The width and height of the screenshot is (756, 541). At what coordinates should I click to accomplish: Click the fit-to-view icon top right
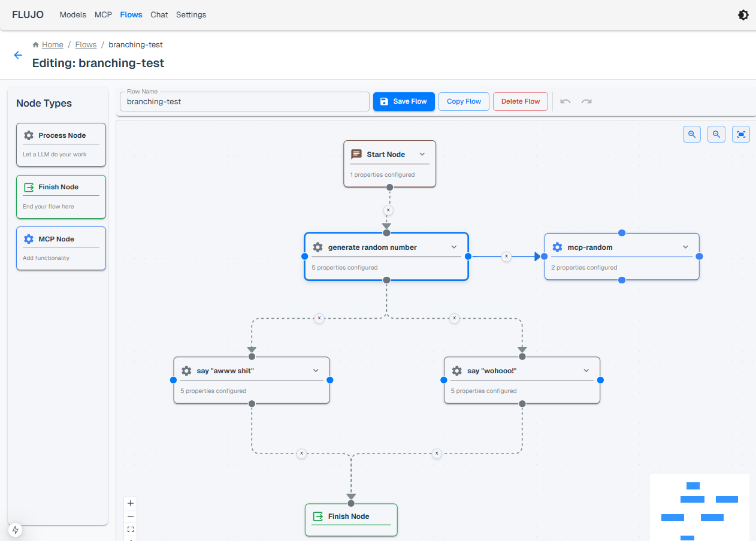[741, 134]
